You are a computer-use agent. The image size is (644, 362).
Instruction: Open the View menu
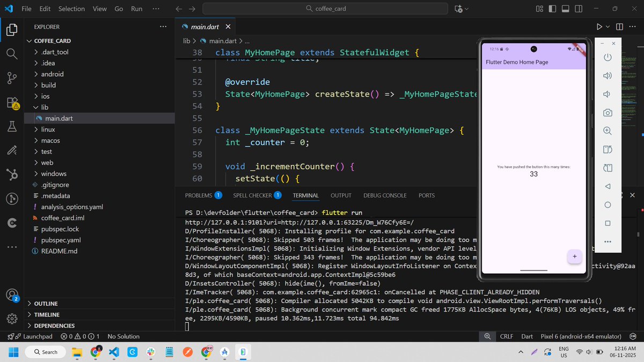[x=99, y=9]
